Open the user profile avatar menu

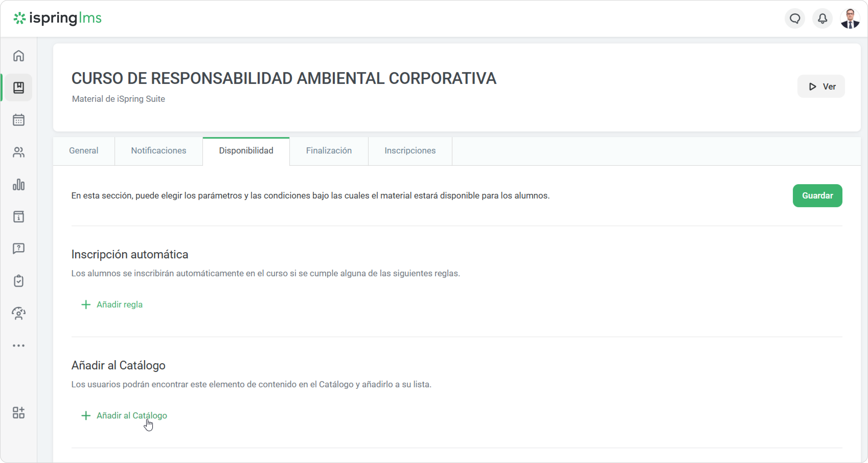pyautogui.click(x=850, y=19)
